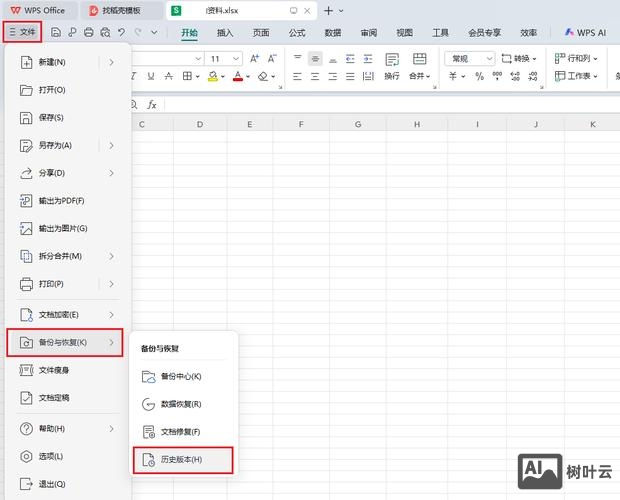Click the borders icon
This screenshot has width=620, height=500.
click(187, 76)
